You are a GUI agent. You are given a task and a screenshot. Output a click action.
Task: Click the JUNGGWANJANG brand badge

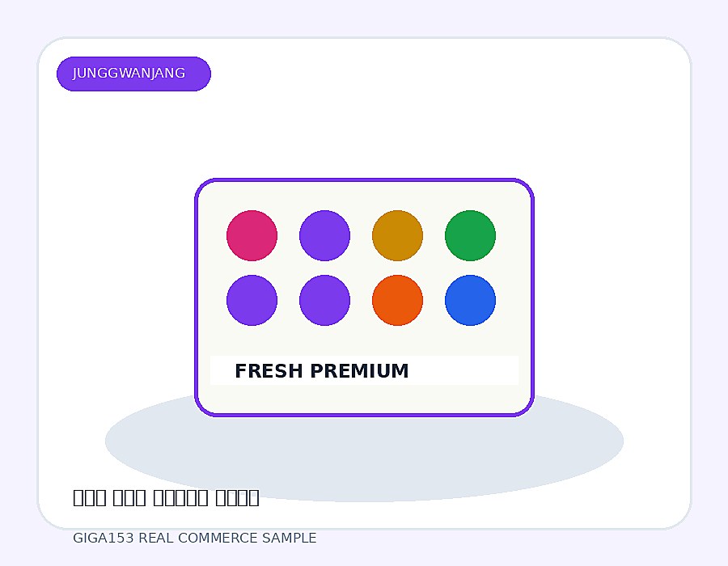pyautogui.click(x=133, y=74)
